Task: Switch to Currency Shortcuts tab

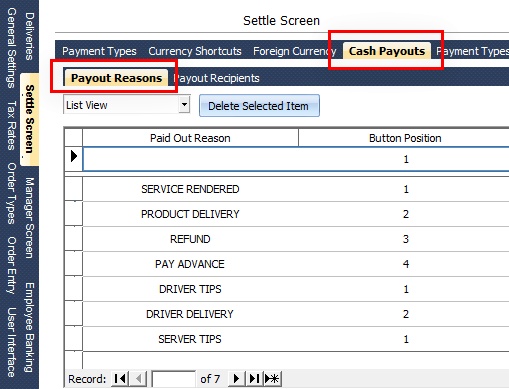Action: [x=195, y=51]
